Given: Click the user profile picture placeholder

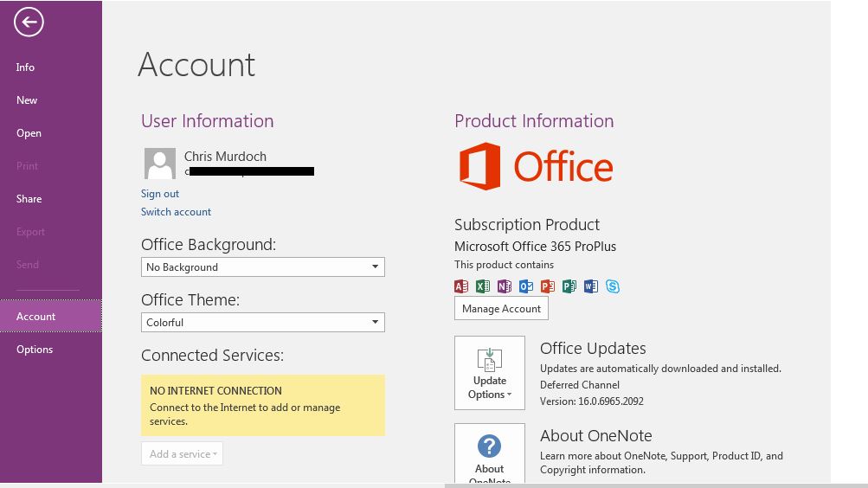Looking at the screenshot, I should (x=160, y=164).
